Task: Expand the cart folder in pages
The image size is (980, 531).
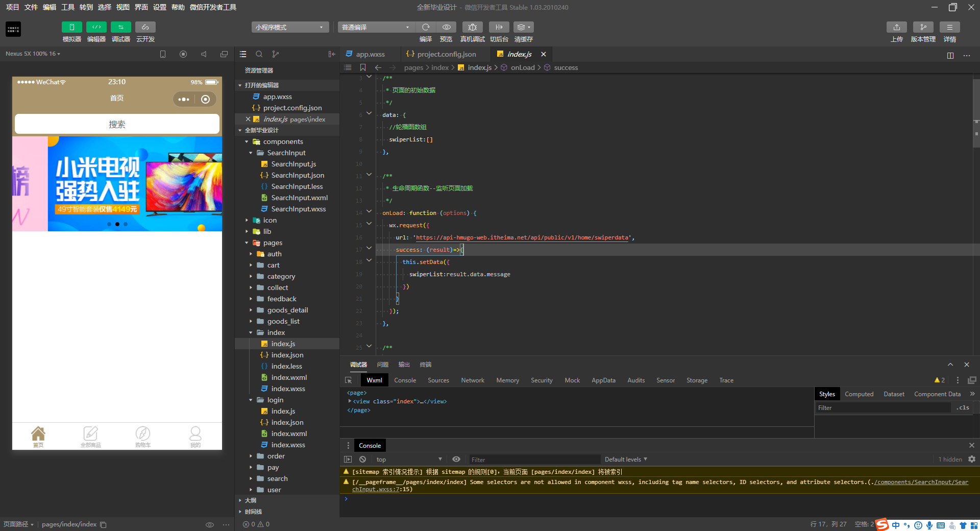Action: 273,265
